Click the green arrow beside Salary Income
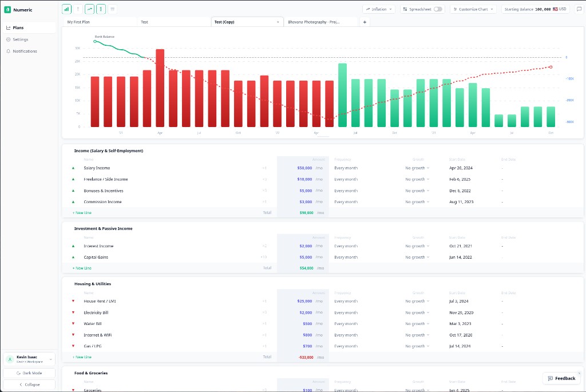The height and width of the screenshot is (392, 586). click(73, 168)
